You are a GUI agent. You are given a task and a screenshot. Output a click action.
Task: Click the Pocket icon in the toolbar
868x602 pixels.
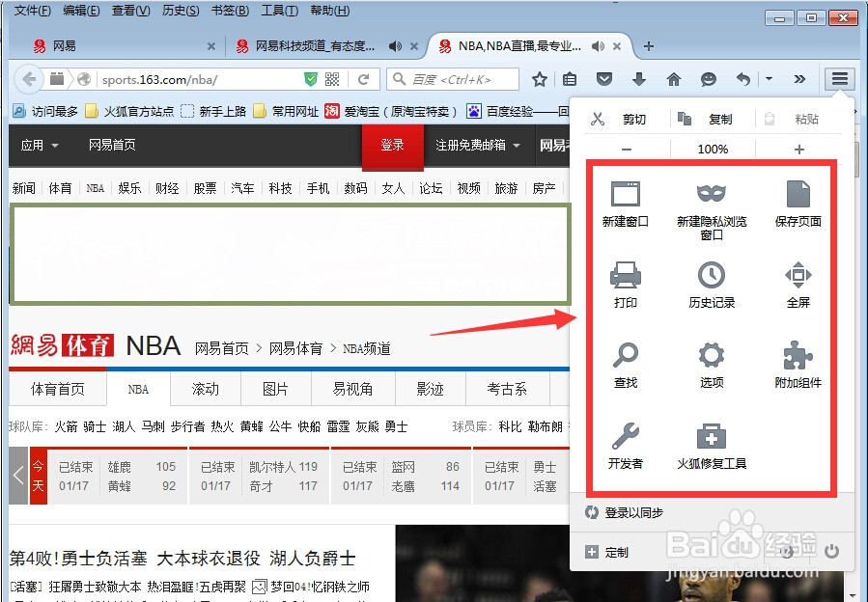click(x=604, y=79)
